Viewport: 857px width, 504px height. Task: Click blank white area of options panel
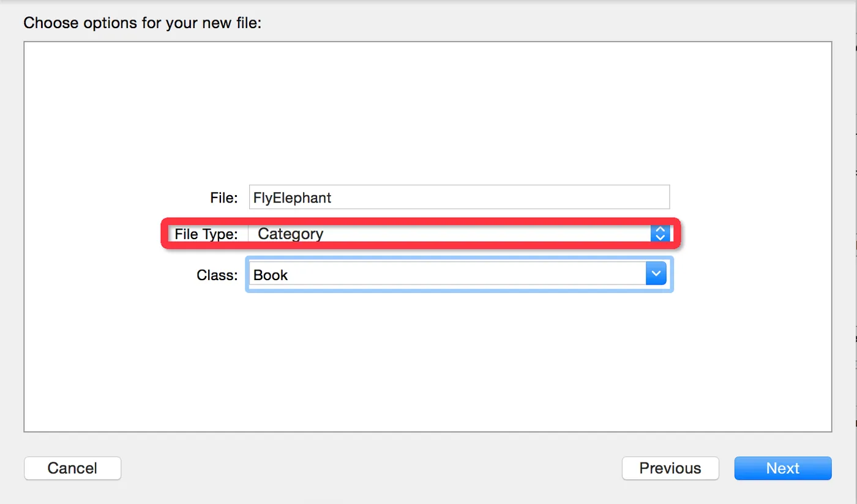[428, 110]
